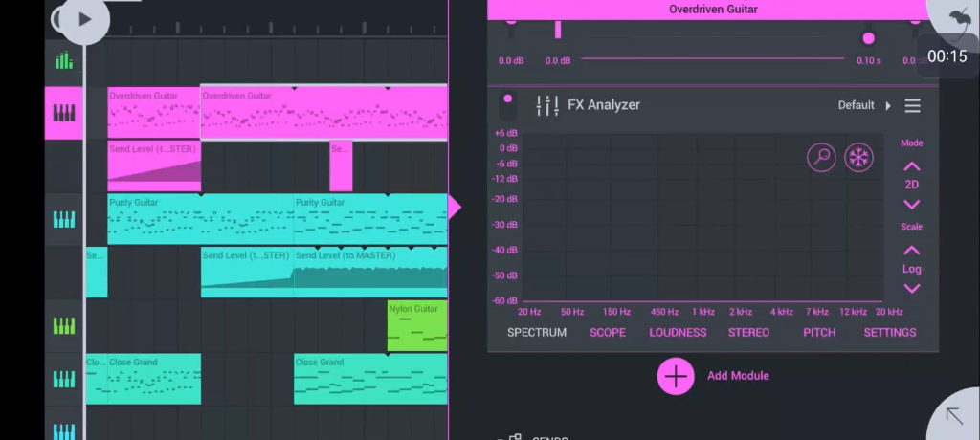Click the horizontal pink line slider track

coord(712,58)
